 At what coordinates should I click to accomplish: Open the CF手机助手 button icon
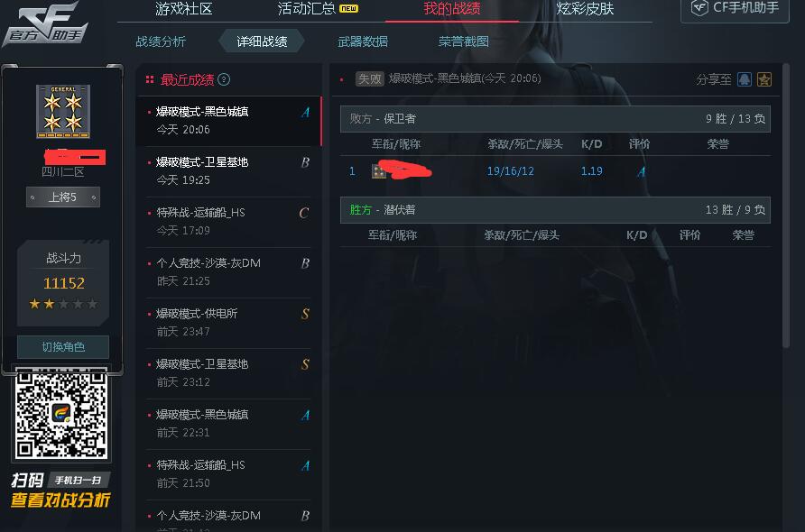(699, 8)
